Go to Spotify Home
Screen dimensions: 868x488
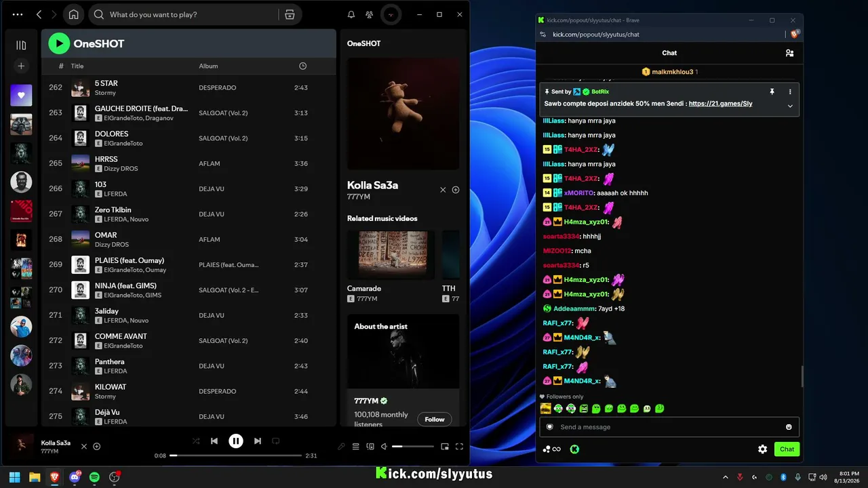[73, 14]
